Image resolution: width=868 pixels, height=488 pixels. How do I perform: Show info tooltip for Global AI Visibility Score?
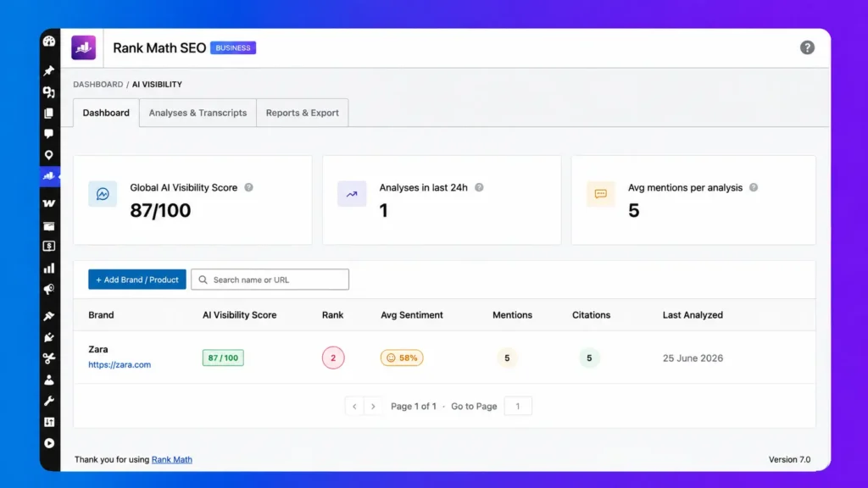click(249, 187)
